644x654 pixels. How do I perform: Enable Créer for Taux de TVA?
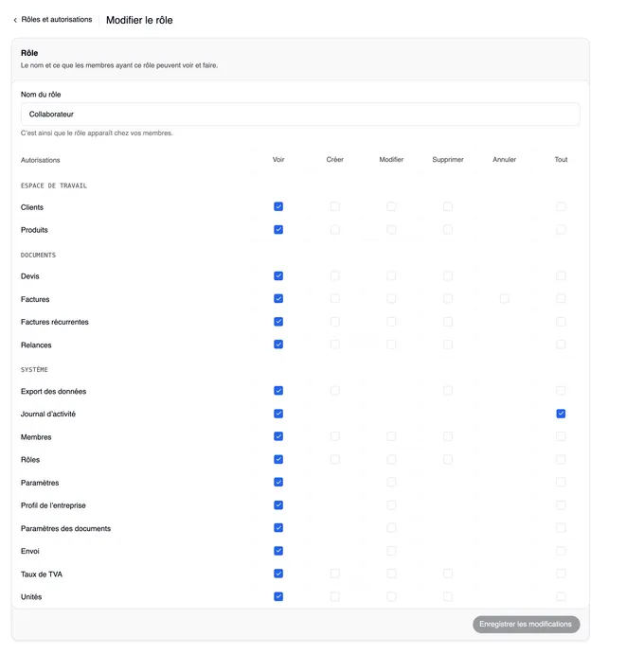pyautogui.click(x=334, y=574)
